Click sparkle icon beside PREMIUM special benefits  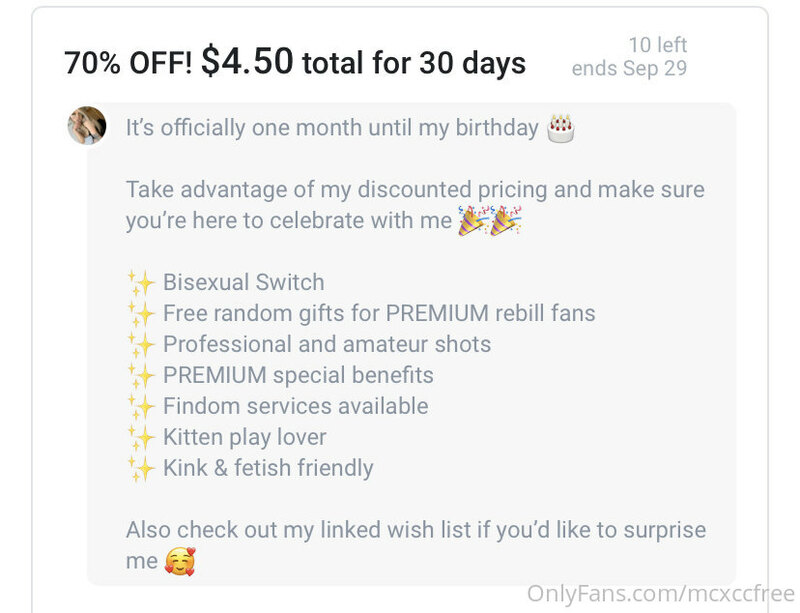tap(141, 376)
